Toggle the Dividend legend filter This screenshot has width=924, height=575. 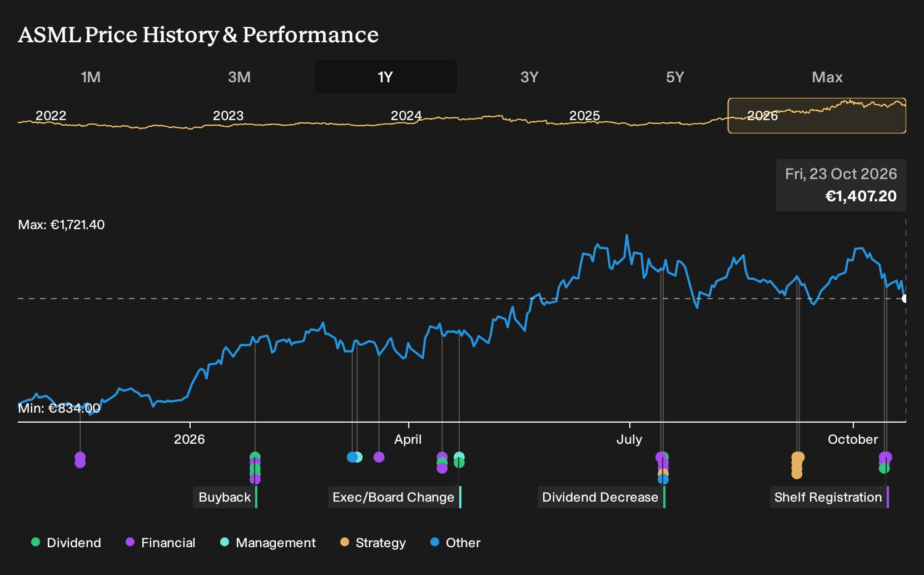[66, 543]
